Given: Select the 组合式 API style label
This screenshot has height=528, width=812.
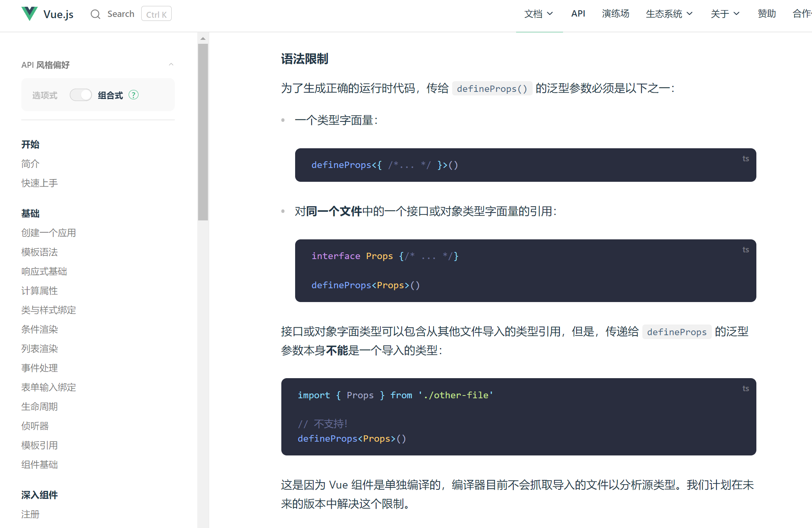Looking at the screenshot, I should click(x=110, y=95).
